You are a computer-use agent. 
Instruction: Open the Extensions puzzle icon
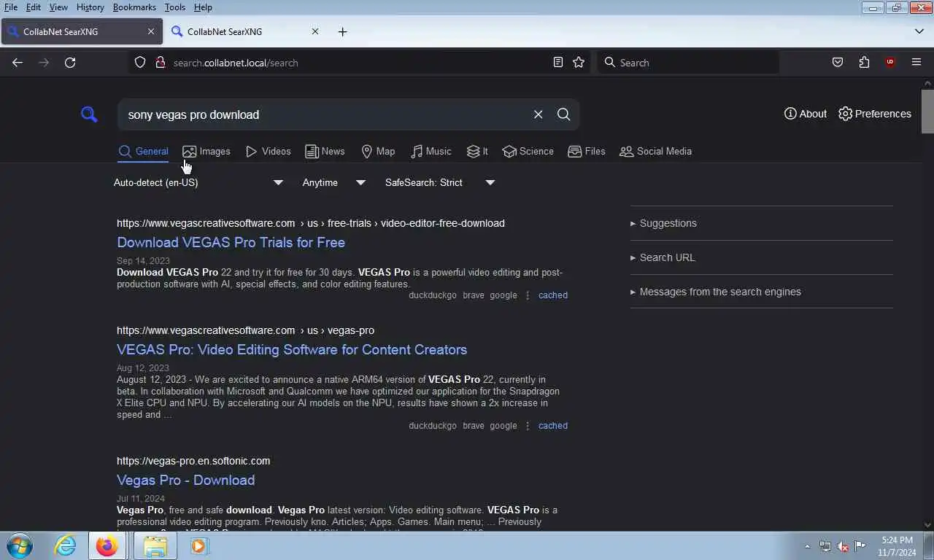tap(864, 63)
